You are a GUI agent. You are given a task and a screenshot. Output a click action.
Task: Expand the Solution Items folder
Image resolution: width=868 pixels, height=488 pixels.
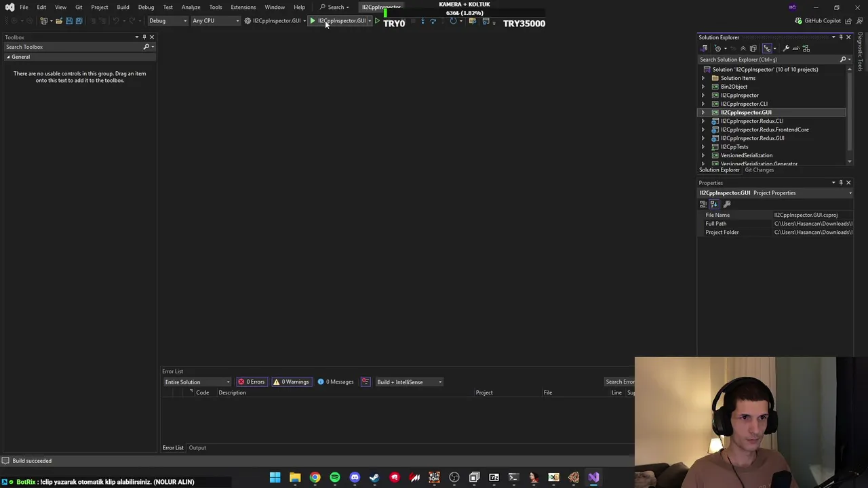click(x=703, y=78)
